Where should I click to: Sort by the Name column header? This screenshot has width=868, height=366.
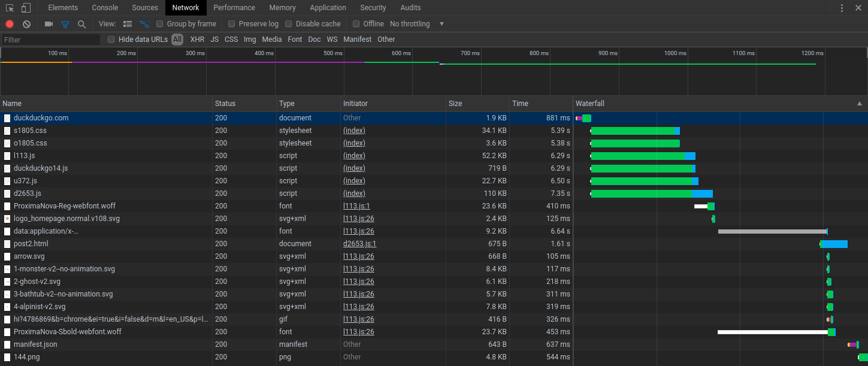107,104
